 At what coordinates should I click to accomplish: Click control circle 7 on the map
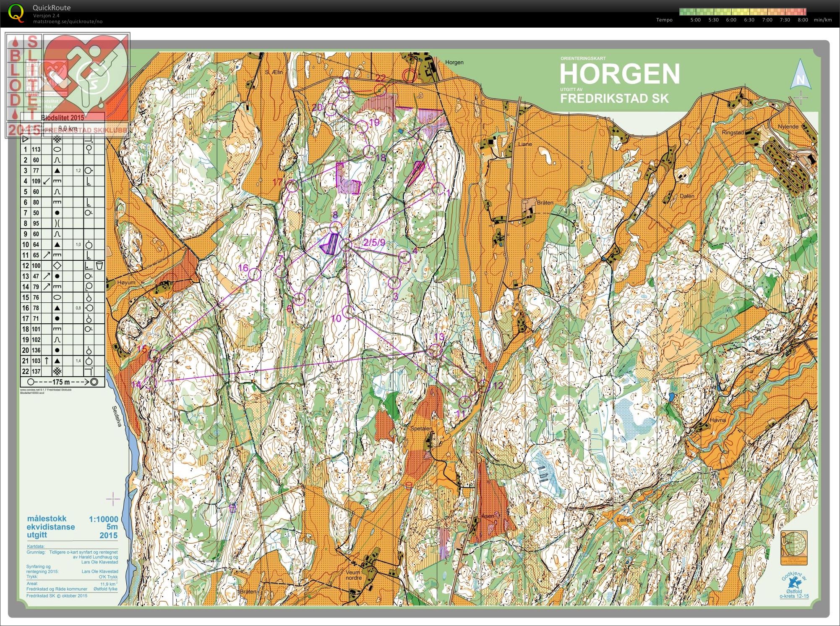coord(282,272)
